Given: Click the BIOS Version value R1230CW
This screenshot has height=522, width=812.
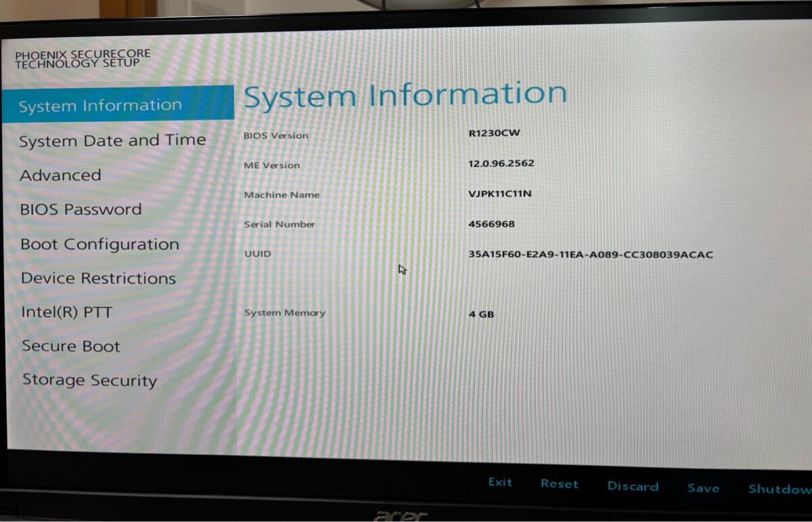Looking at the screenshot, I should click(494, 133).
